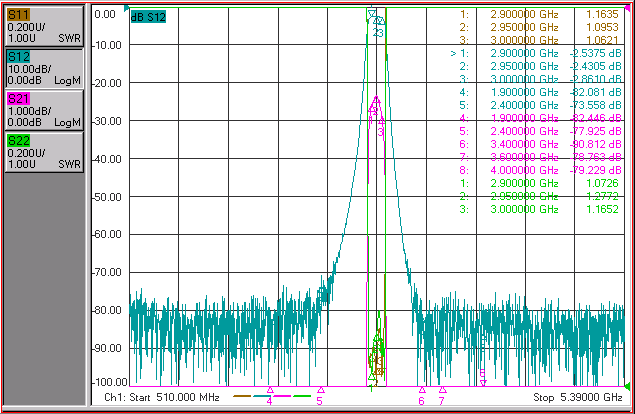The image size is (635, 414).
Task: Click the teal reference marker at top-left of graph
Action: click(127, 8)
